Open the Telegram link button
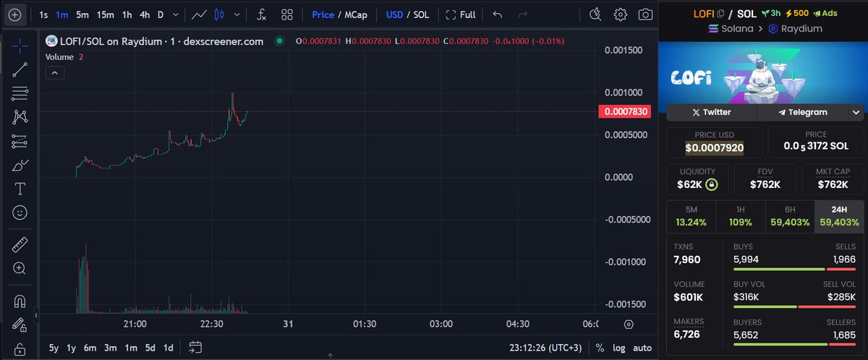This screenshot has height=360, width=868. pyautogui.click(x=802, y=112)
